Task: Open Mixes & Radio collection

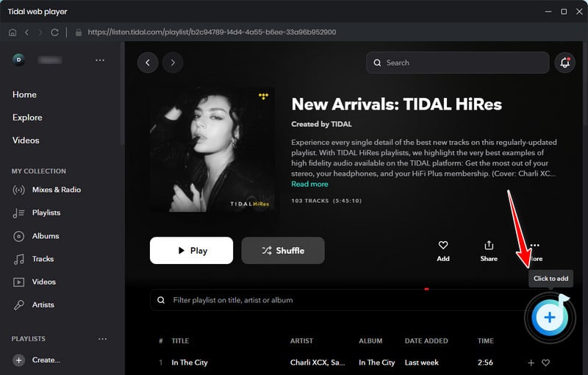Action: pyautogui.click(x=47, y=190)
